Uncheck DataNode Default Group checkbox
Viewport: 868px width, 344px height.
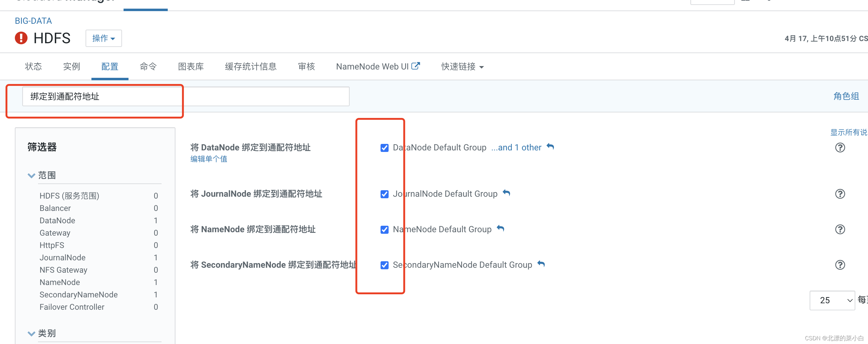[384, 148]
